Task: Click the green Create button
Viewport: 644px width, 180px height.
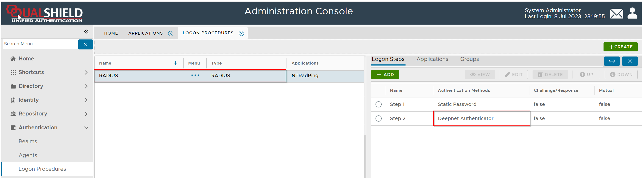Action: tap(620, 47)
